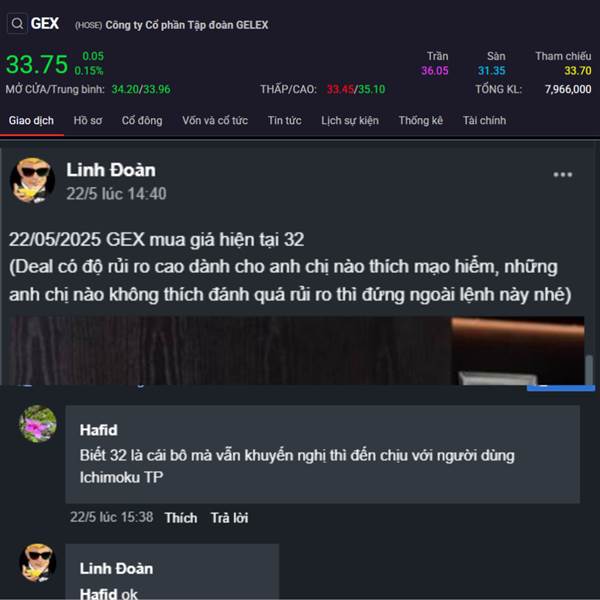Open the Tin tức tab
Screen dimensions: 600x600
point(285,121)
